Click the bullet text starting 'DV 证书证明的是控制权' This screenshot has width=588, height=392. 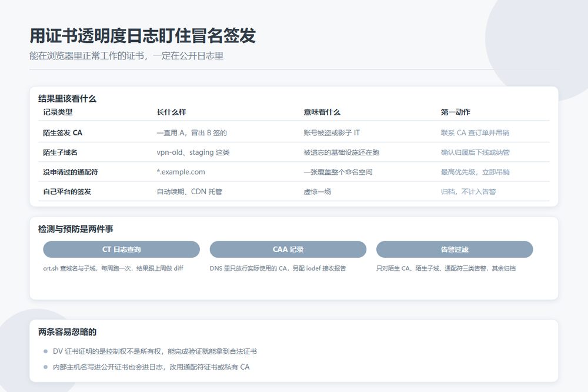[x=155, y=351]
